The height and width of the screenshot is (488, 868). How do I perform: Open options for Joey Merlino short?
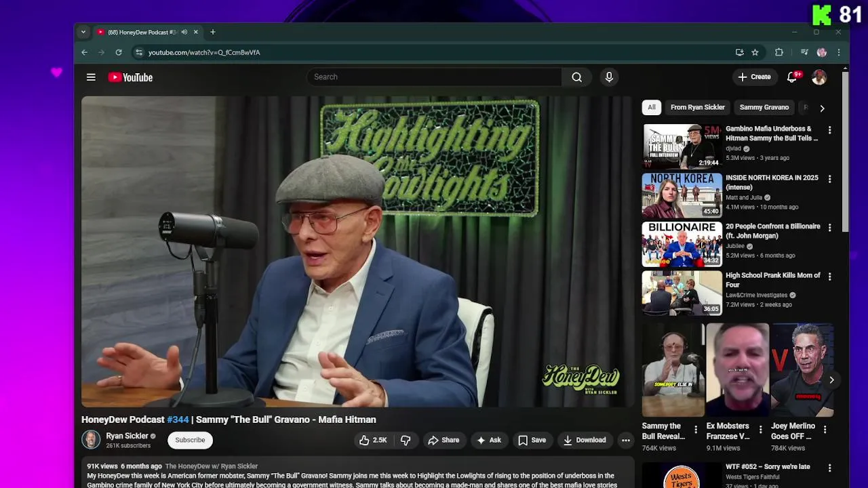825,429
